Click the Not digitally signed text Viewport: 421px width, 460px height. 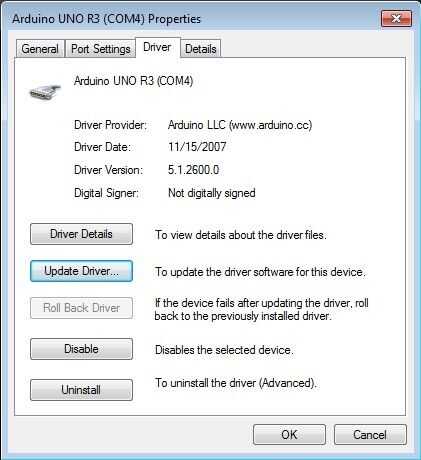pos(212,193)
